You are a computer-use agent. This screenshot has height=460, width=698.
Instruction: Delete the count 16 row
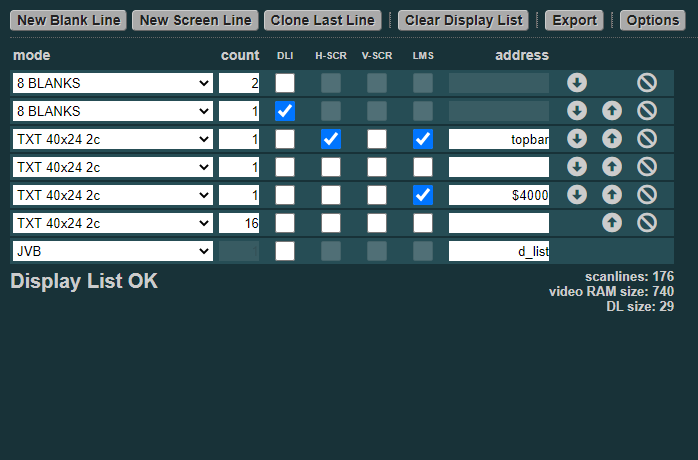[x=647, y=223]
